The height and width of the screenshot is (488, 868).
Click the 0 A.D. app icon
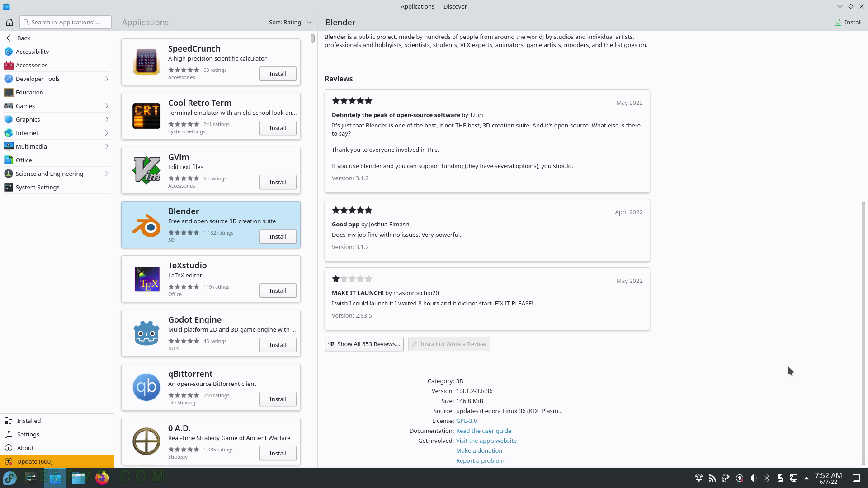click(x=146, y=441)
